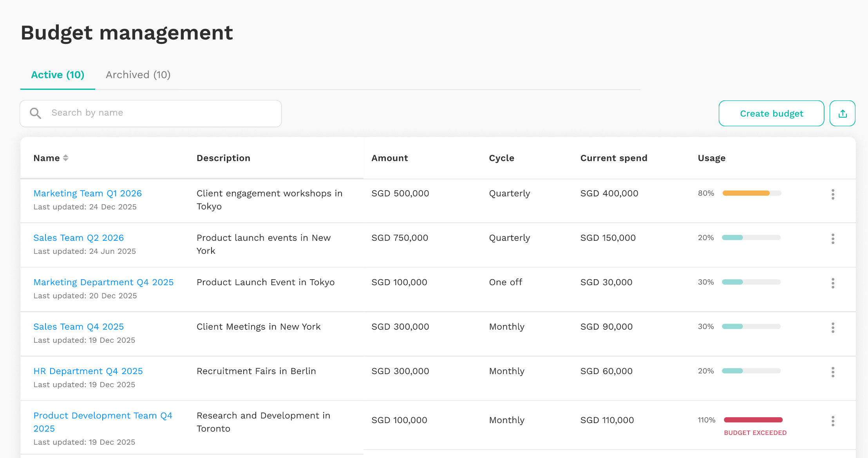
Task: Click current spend SGD 30,000
Action: [x=606, y=282]
